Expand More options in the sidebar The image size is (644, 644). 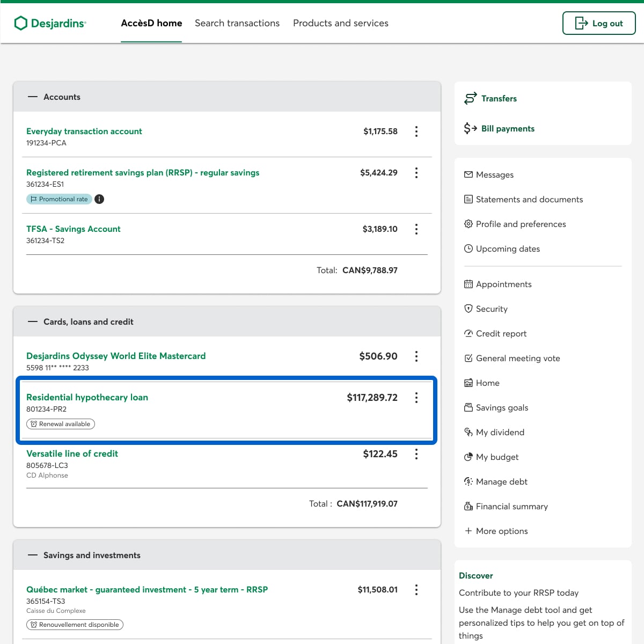pyautogui.click(x=496, y=531)
